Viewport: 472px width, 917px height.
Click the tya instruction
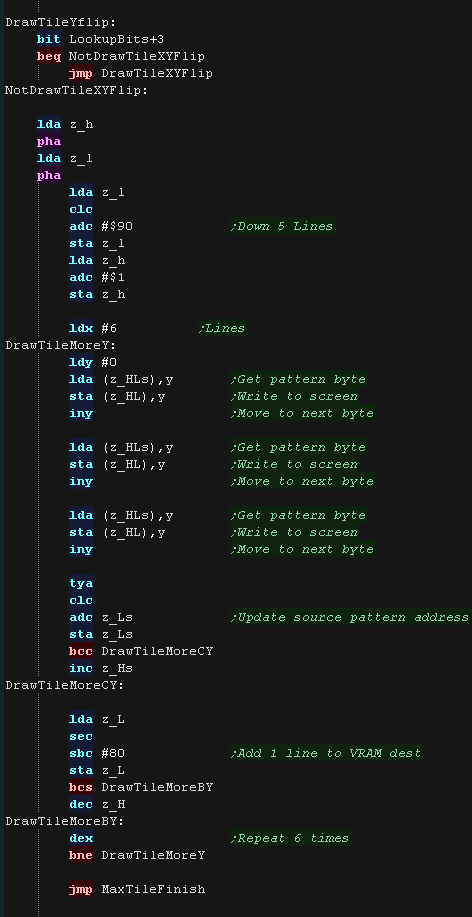point(81,583)
